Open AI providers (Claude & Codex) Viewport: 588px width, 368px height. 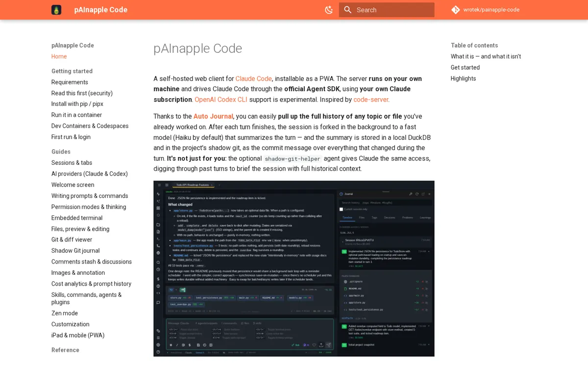(x=90, y=174)
